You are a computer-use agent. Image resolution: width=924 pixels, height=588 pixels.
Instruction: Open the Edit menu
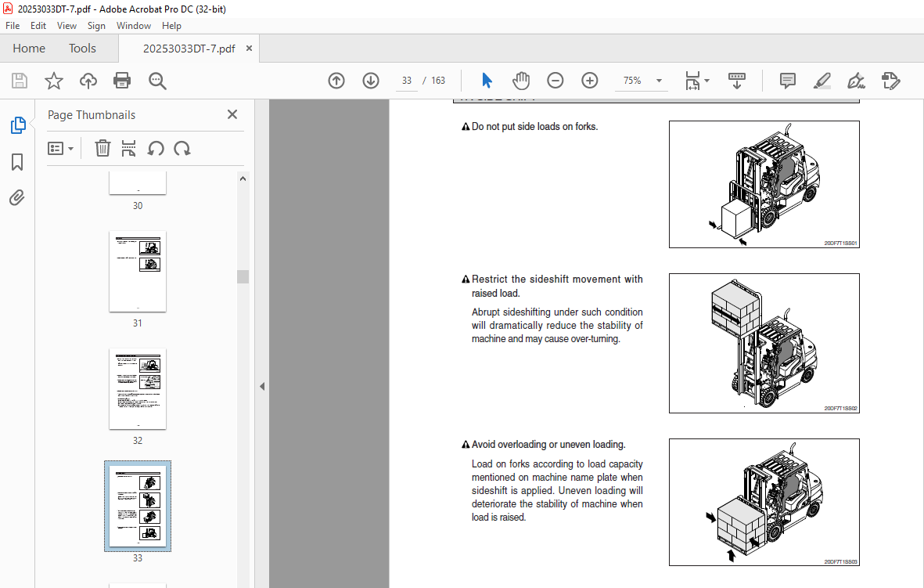[38, 26]
